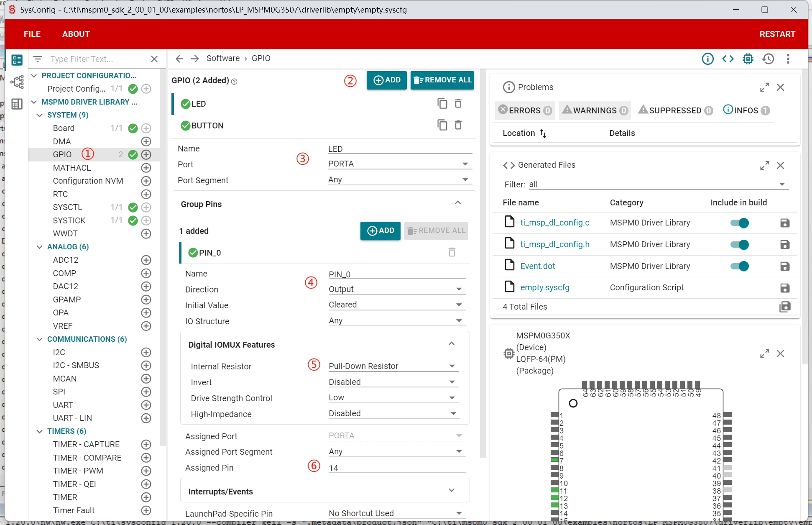812x525 pixels.
Task: Show generated files code icon
Action: 728,59
